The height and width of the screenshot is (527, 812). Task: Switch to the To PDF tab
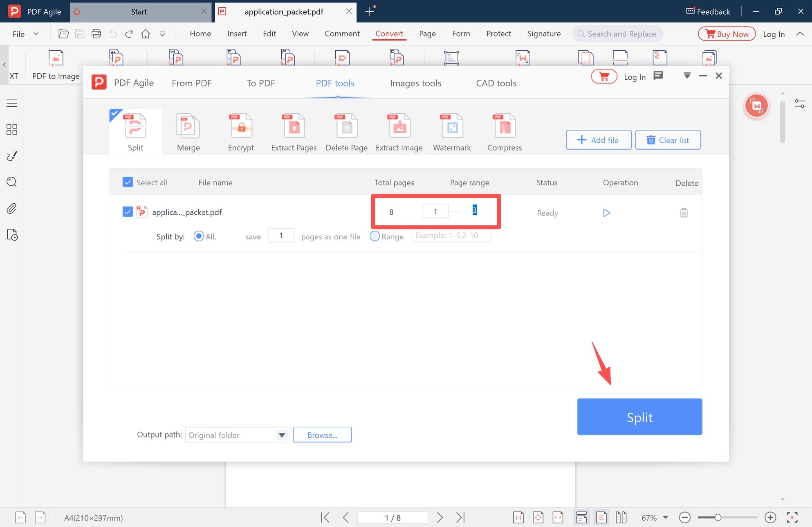tap(261, 83)
